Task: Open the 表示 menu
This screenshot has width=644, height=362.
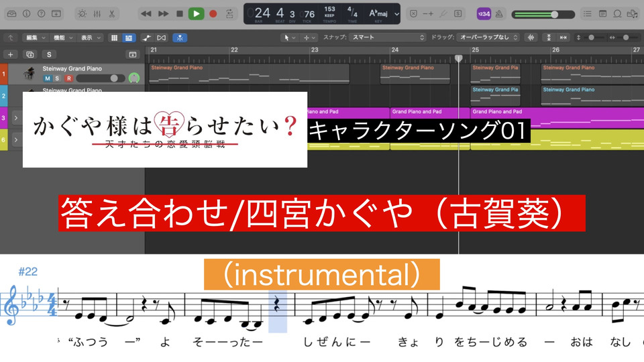Action: [x=91, y=38]
